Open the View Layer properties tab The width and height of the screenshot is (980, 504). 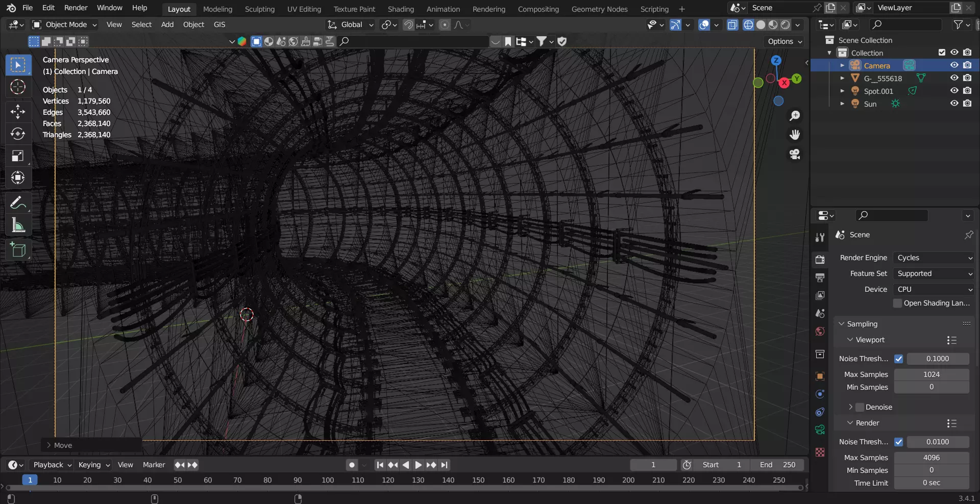pos(820,295)
